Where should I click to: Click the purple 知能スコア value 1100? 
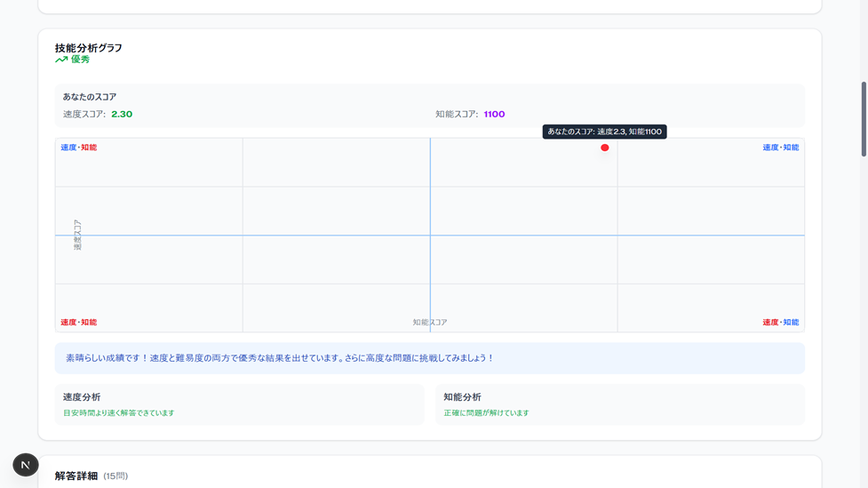tap(494, 115)
